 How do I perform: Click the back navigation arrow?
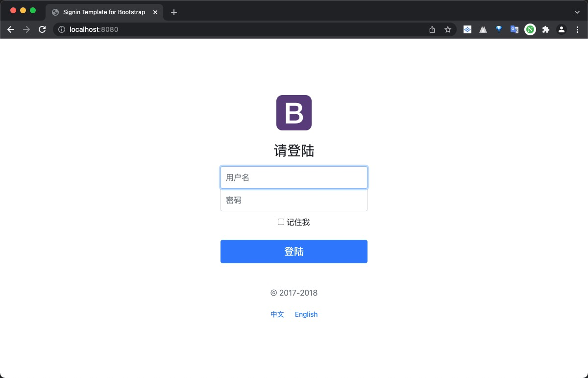click(11, 29)
